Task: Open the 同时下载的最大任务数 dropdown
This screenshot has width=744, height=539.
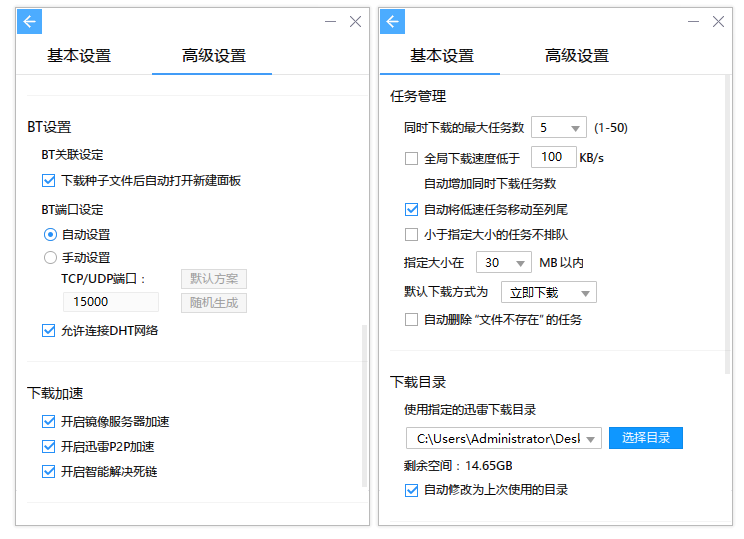Action: [x=559, y=128]
